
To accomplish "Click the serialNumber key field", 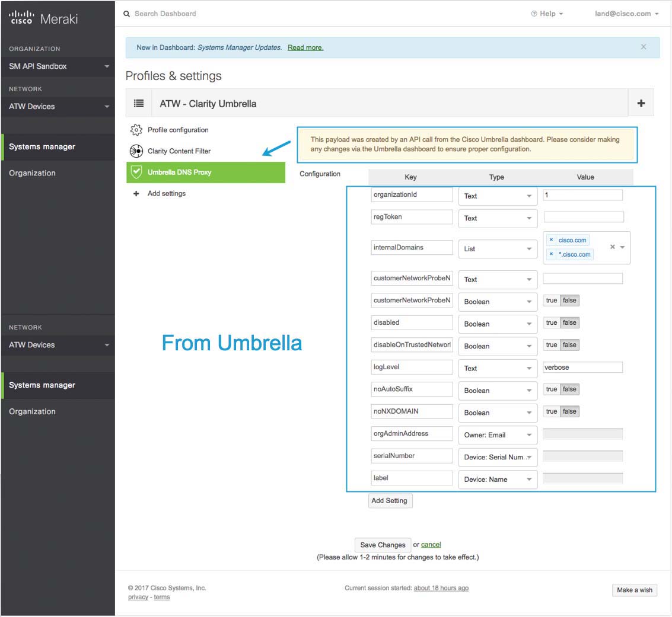I will (412, 456).
